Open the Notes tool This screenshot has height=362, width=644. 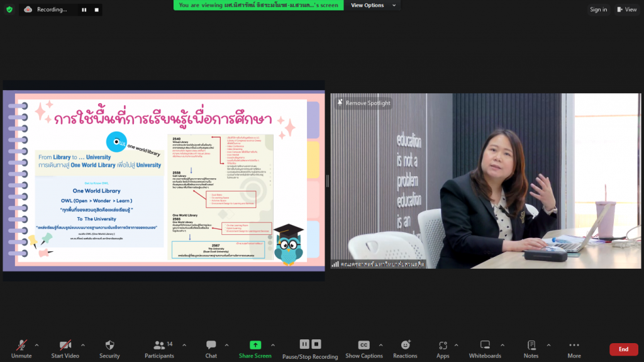531,346
